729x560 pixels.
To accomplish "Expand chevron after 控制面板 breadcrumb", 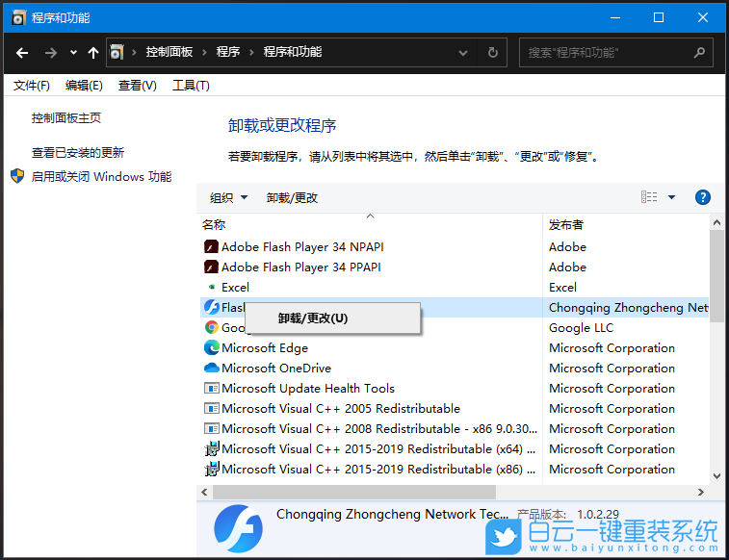I will (204, 52).
